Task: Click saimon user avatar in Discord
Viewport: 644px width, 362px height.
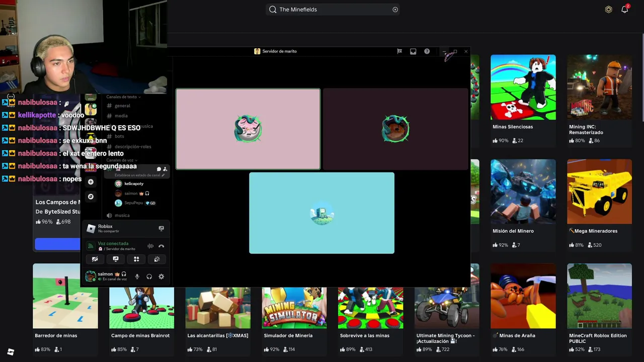Action: click(91, 276)
